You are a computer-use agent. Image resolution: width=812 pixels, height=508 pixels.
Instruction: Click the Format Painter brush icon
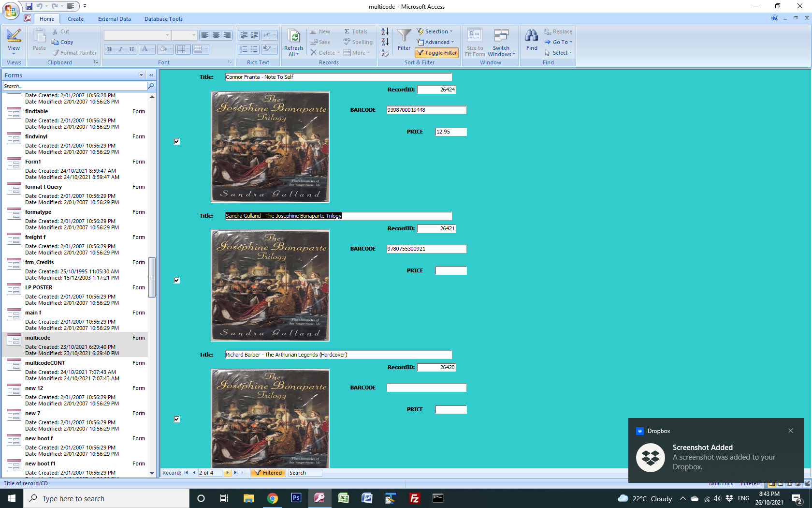click(x=56, y=53)
